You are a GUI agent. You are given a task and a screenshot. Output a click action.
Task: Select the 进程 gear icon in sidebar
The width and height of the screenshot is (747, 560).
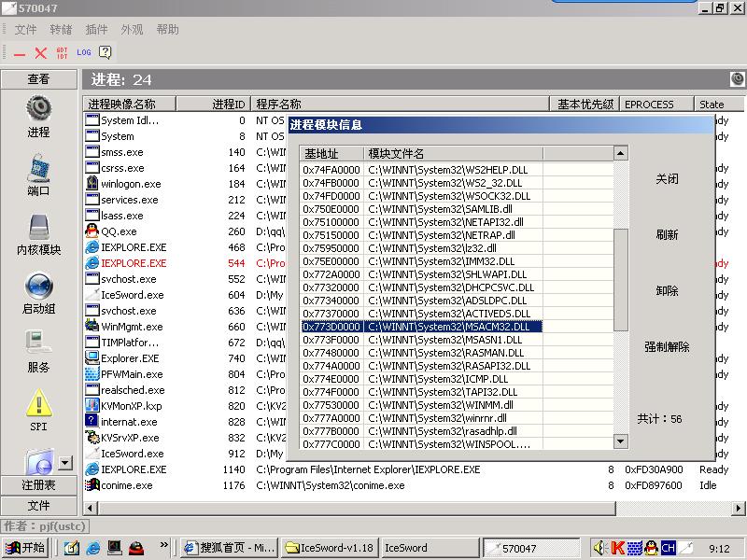point(39,108)
